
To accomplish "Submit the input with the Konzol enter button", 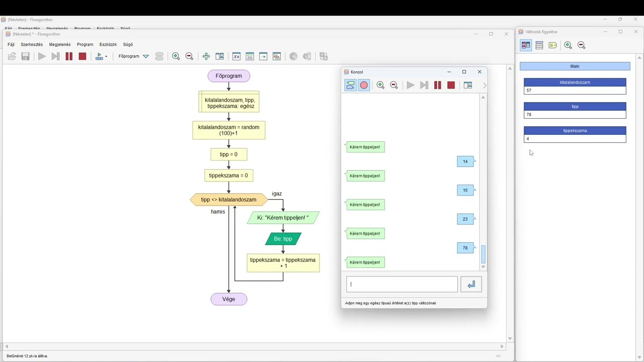I will 471,285.
